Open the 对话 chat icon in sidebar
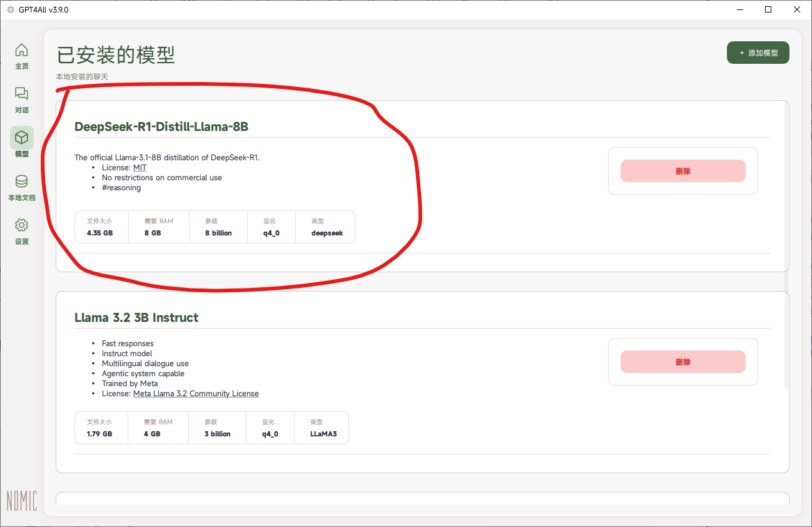The image size is (812, 527). [x=21, y=94]
